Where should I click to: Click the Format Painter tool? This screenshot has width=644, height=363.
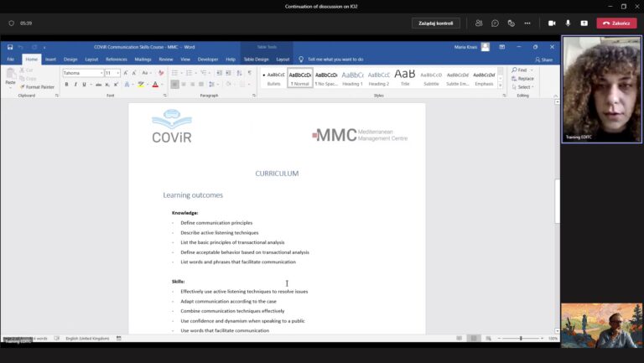(x=37, y=86)
